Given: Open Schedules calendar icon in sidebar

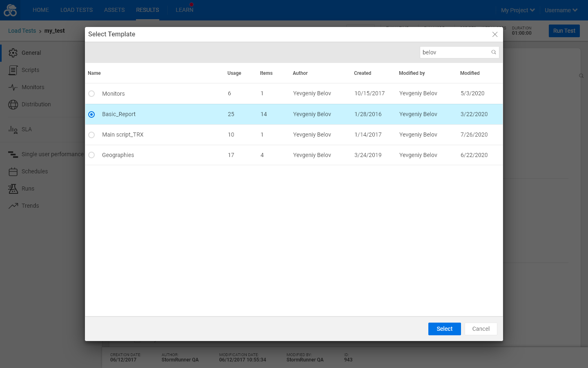Looking at the screenshot, I should [13, 171].
